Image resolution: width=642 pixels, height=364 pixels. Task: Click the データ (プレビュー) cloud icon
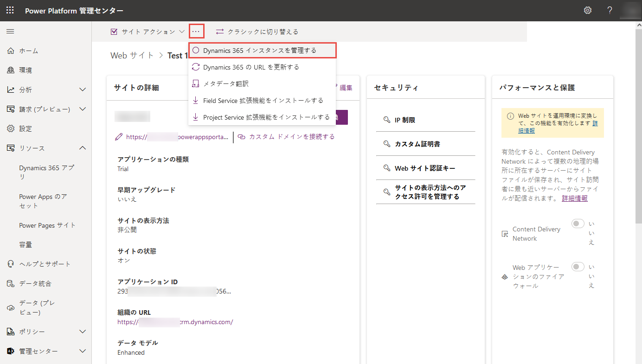pyautogui.click(x=11, y=307)
